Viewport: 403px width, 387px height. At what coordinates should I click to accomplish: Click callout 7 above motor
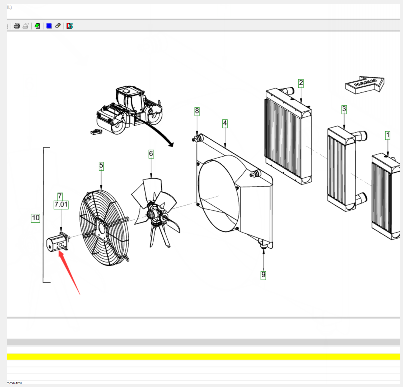point(60,196)
